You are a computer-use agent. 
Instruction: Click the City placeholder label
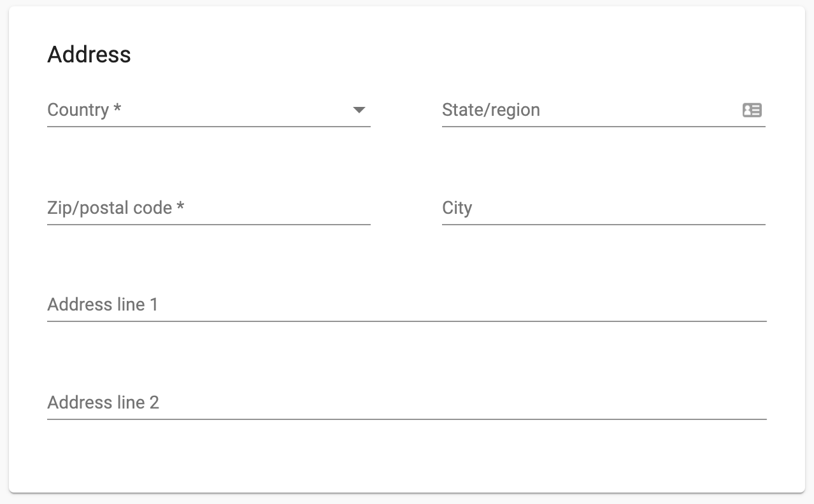457,209
